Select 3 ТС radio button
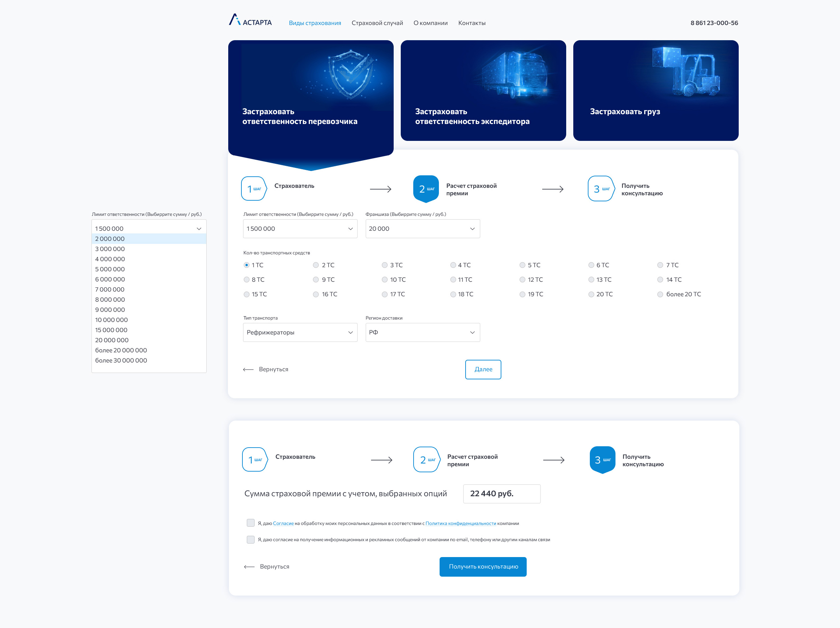The height and width of the screenshot is (628, 840). click(x=384, y=265)
